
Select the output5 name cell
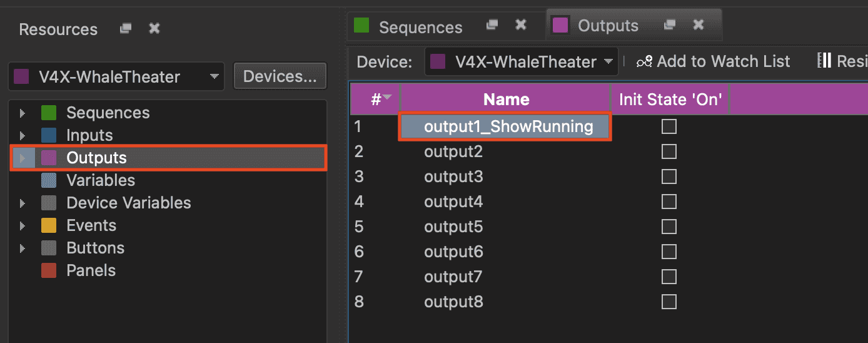453,227
